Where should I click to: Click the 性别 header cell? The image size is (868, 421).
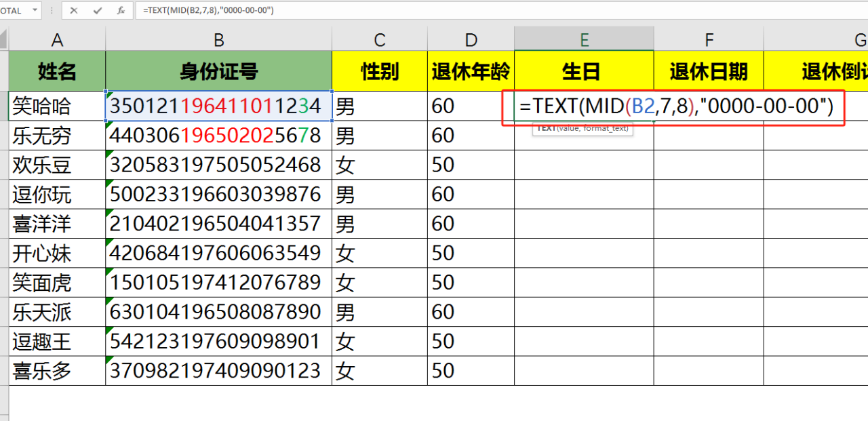point(380,71)
